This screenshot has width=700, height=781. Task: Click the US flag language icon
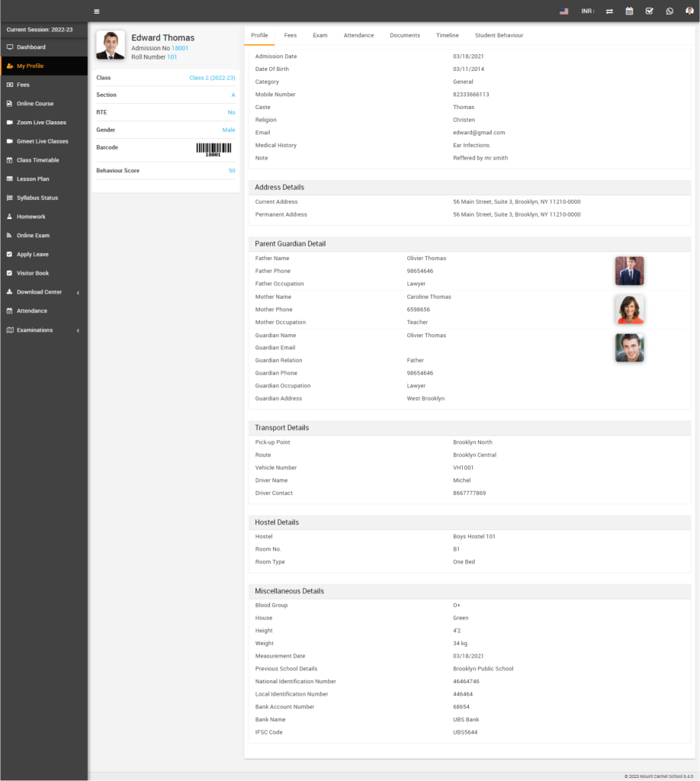(x=564, y=11)
